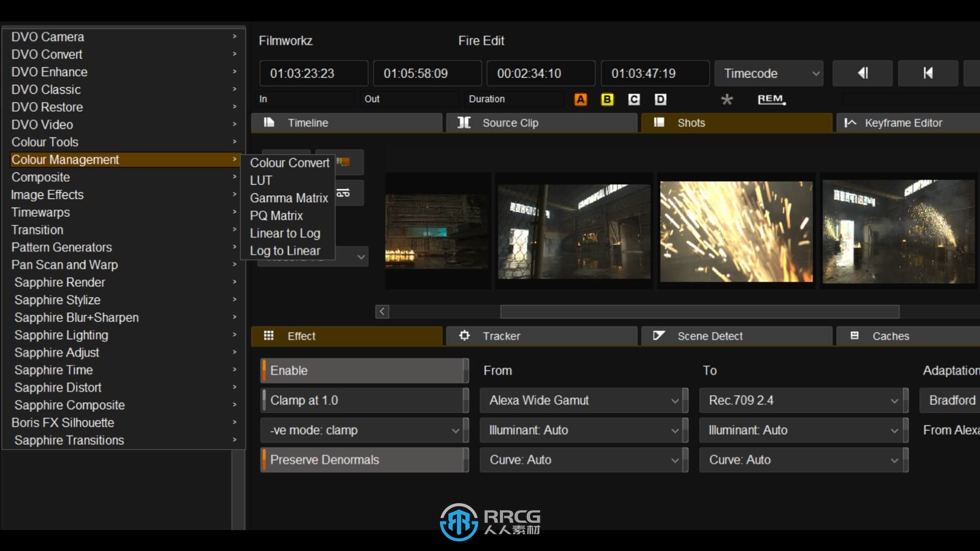The image size is (980, 551).
Task: Expand the Colour Tools menu
Action: point(124,142)
